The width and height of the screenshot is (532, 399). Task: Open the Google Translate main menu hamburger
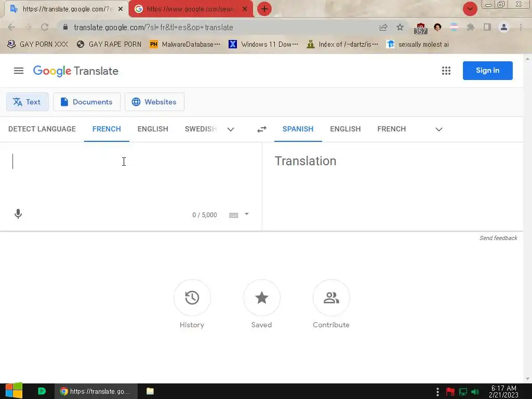[19, 71]
